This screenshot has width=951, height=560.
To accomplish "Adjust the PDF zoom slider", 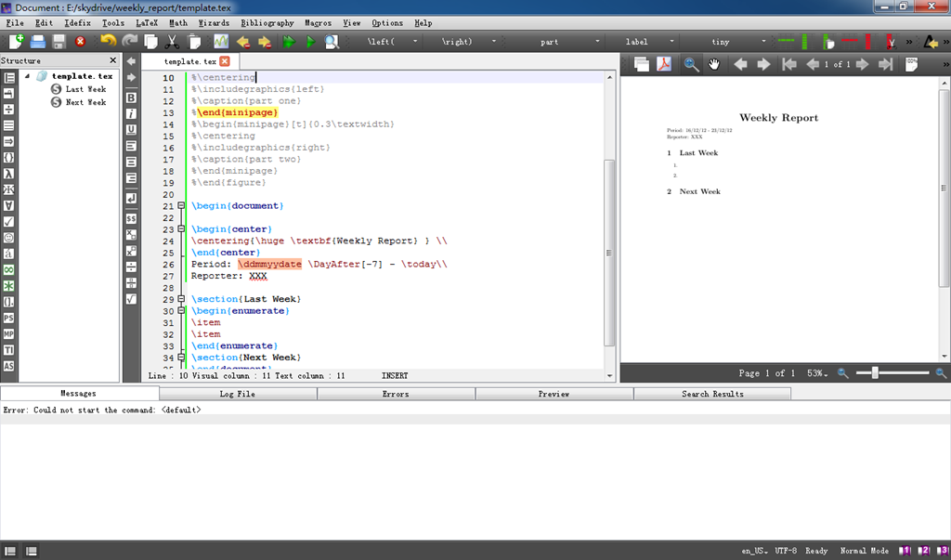I will click(x=875, y=372).
